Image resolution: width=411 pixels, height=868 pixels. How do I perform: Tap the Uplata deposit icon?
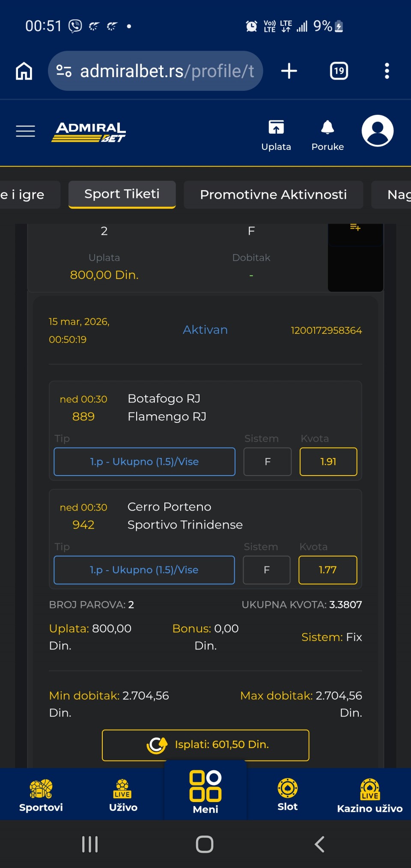pos(276,135)
